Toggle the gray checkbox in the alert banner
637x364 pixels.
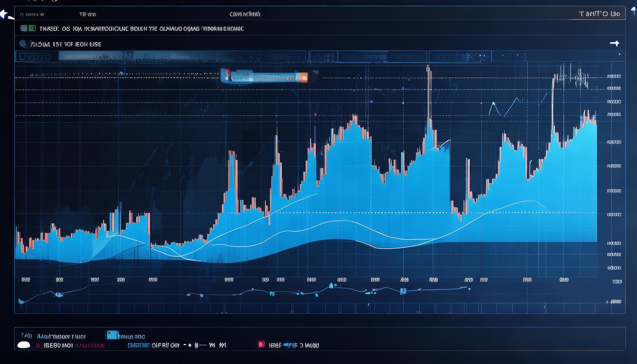click(x=23, y=28)
